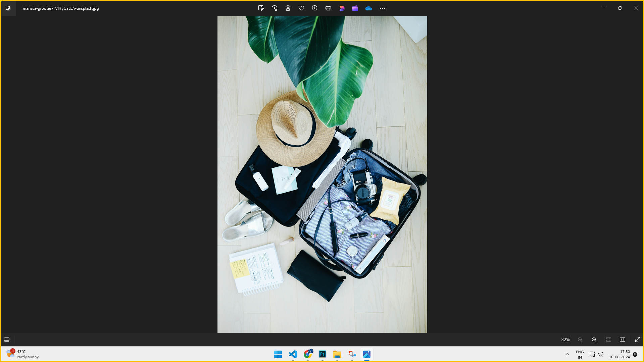The width and height of the screenshot is (644, 362).
Task: Open the image in Microsoft Designer
Action: click(342, 8)
